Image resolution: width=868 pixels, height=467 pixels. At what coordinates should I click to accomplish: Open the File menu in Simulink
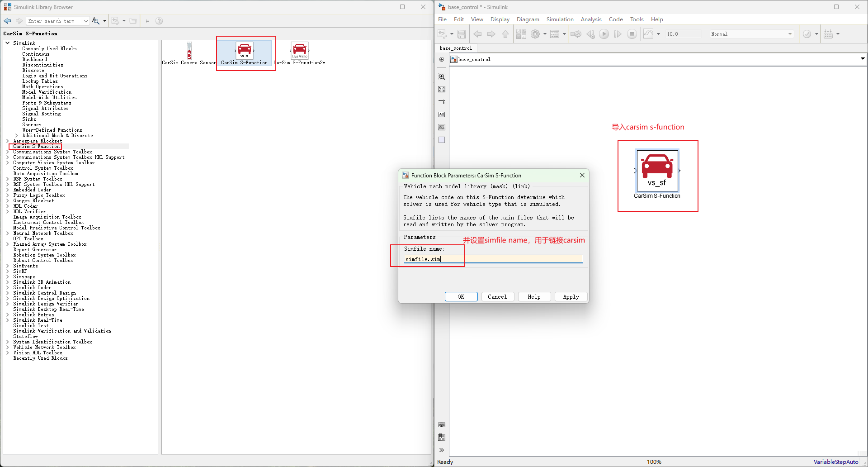click(x=442, y=19)
